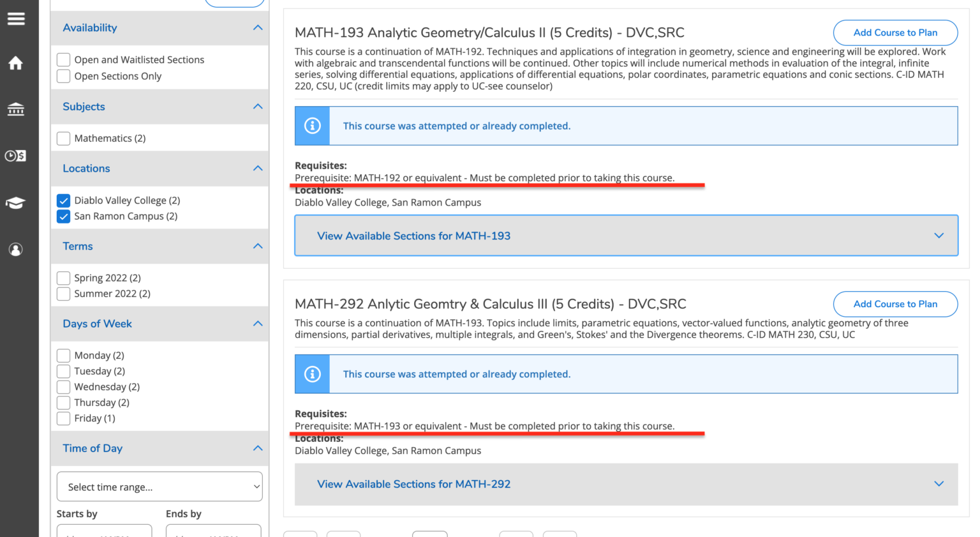Screen dimensions: 980x537
Task: Check Tuesday (2) filter
Action: (63, 371)
